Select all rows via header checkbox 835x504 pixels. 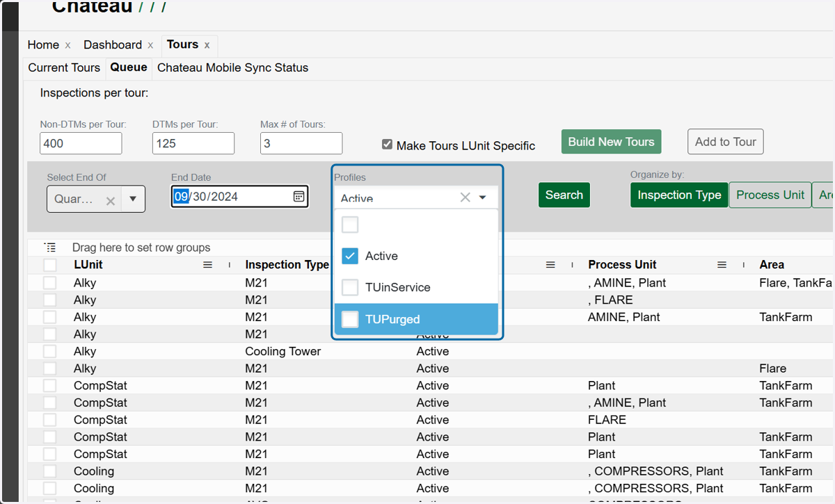tap(49, 265)
